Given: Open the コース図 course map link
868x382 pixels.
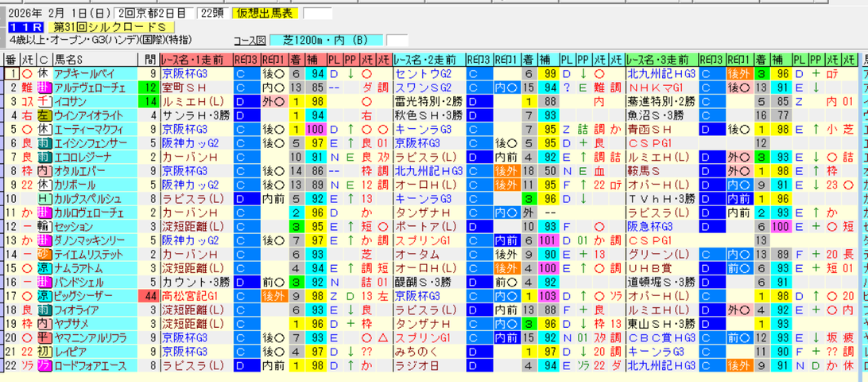Looking at the screenshot, I should click(x=250, y=41).
